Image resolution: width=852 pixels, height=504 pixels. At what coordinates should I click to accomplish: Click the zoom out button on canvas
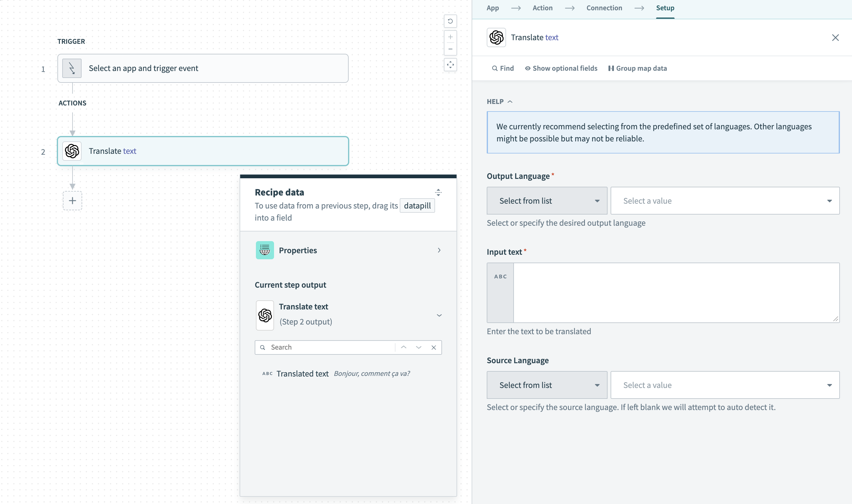point(450,49)
